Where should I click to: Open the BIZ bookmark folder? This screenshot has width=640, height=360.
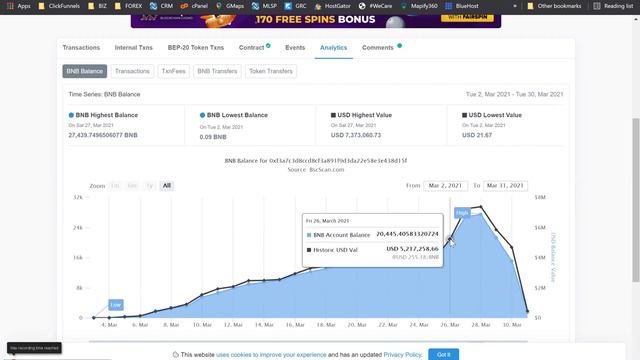(x=98, y=6)
